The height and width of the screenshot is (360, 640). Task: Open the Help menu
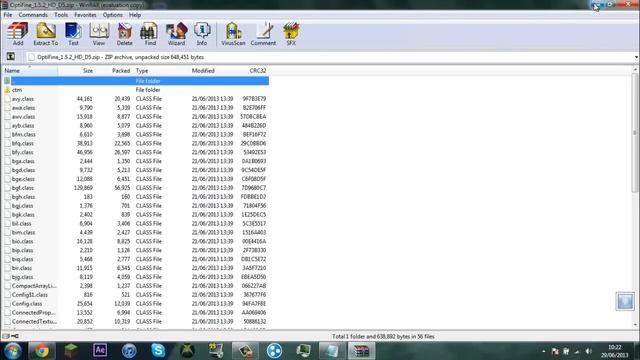[x=135, y=15]
